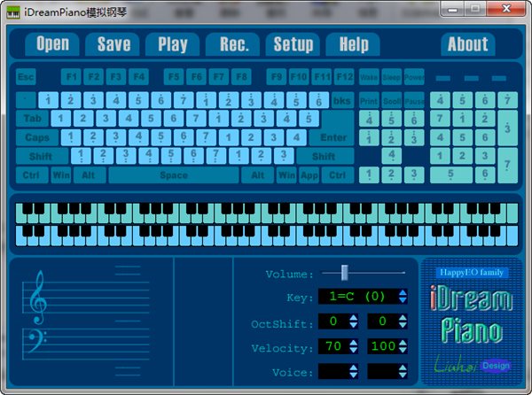
Task: Open the Help menu
Action: coord(353,44)
